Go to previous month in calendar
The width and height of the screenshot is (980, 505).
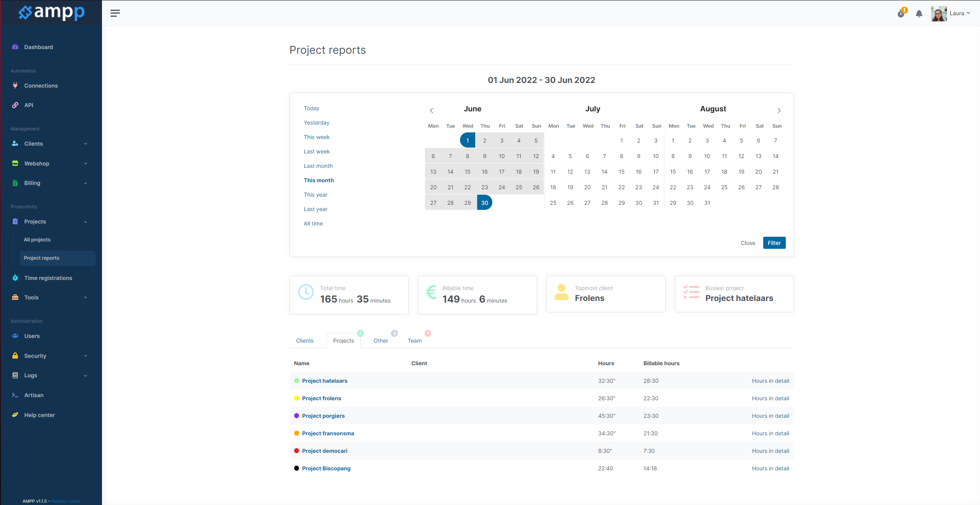[431, 111]
